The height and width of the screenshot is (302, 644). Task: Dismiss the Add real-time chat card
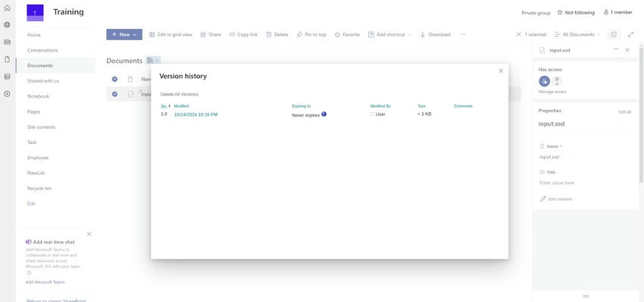pyautogui.click(x=89, y=234)
